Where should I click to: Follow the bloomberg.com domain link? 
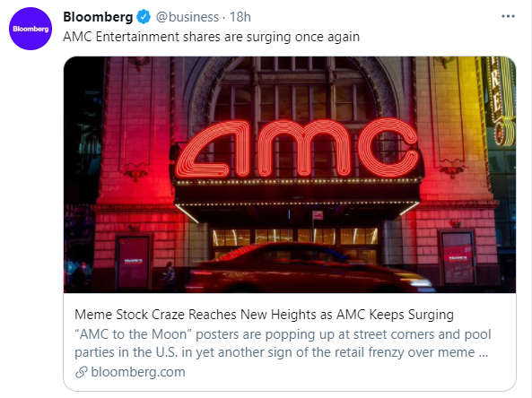tap(138, 372)
